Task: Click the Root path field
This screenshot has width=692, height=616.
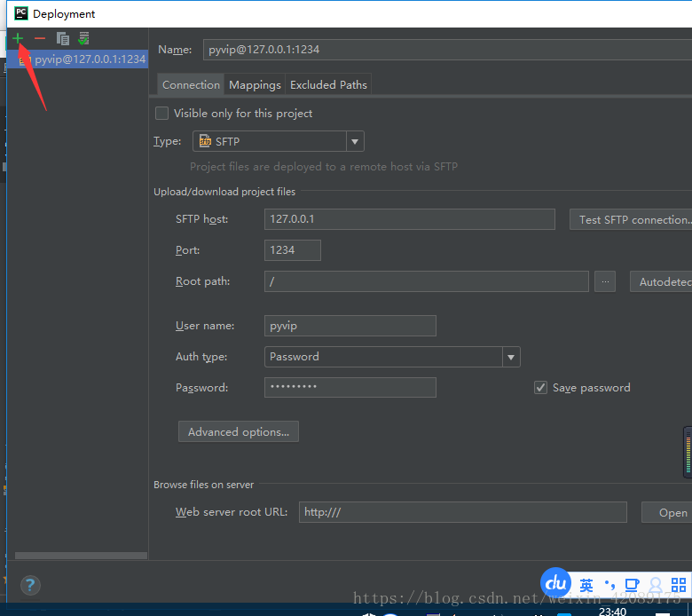Action: pyautogui.click(x=427, y=281)
